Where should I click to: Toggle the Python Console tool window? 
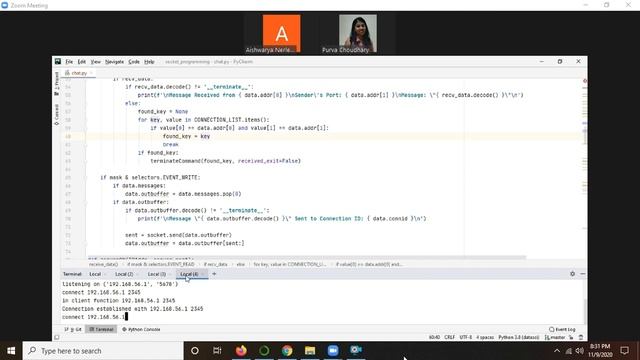141,329
